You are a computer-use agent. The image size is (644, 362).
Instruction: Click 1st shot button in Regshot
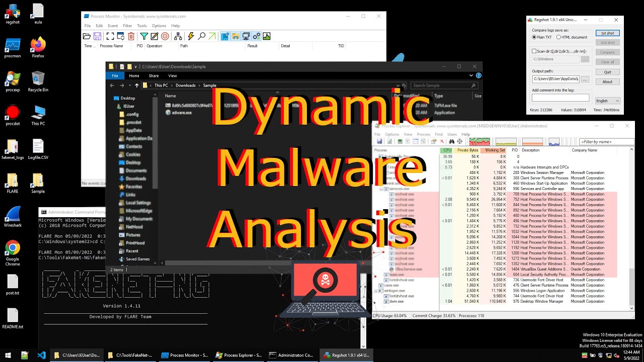coord(607,33)
